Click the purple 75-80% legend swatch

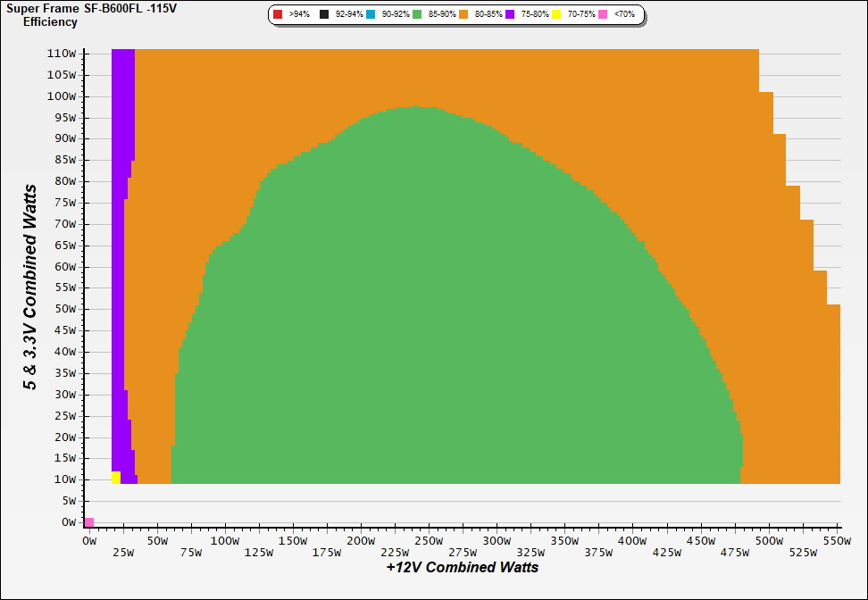point(510,15)
